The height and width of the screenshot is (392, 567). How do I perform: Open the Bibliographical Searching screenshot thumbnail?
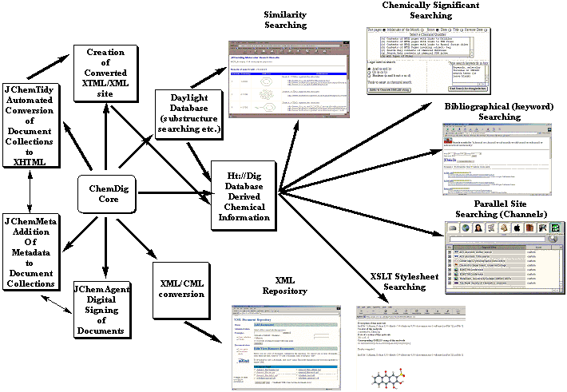pos(498,159)
